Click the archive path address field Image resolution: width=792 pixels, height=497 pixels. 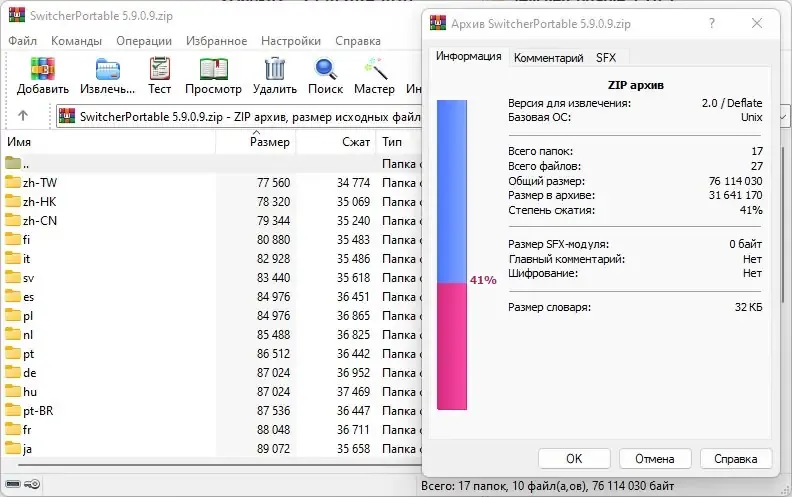point(238,117)
